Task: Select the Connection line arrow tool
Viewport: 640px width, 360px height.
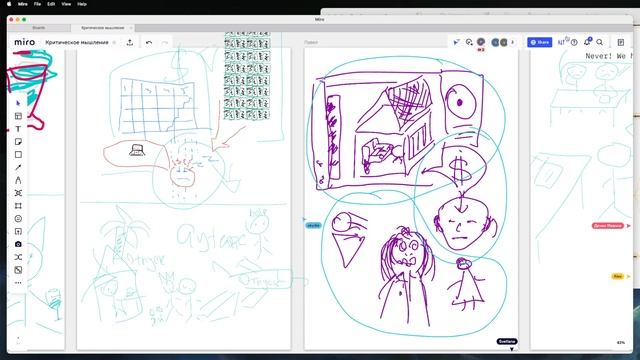Action: pyautogui.click(x=18, y=167)
